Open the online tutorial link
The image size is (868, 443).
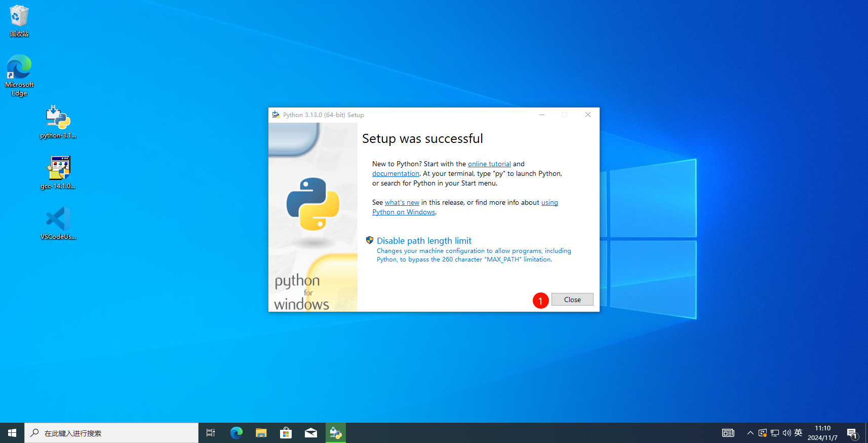[x=489, y=164]
